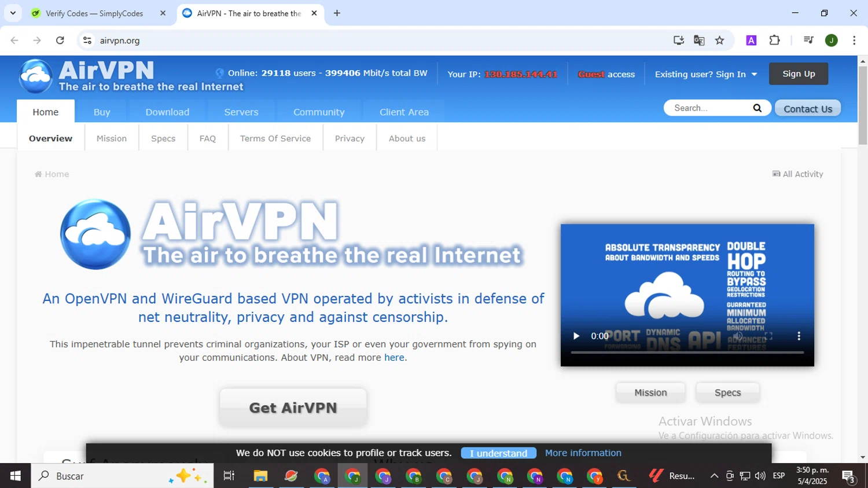
Task: Open site information icon in address bar
Action: click(87, 41)
